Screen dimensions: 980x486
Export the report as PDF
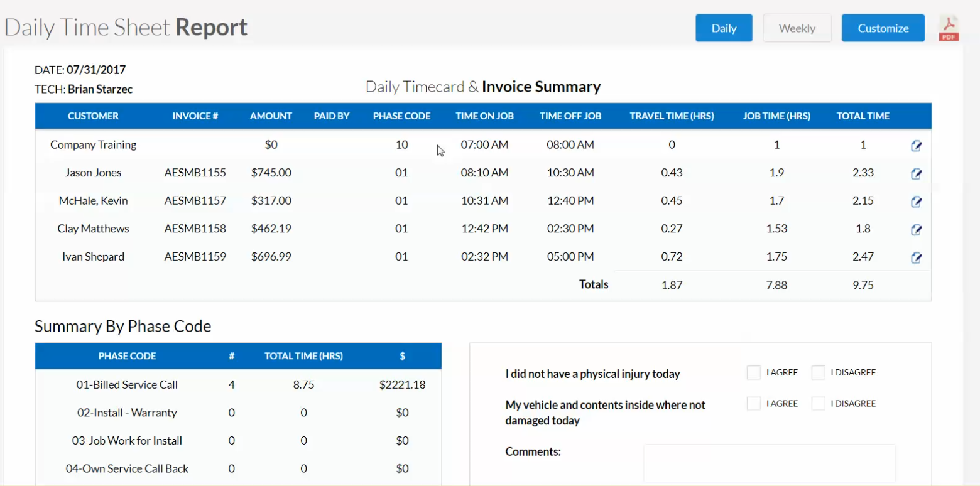[948, 27]
